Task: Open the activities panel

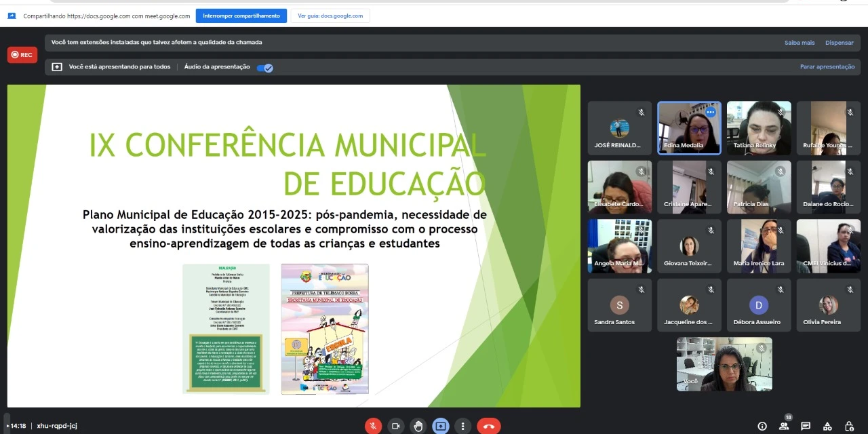Action: [x=827, y=427]
